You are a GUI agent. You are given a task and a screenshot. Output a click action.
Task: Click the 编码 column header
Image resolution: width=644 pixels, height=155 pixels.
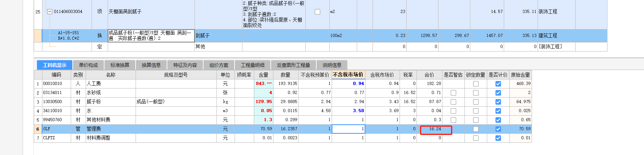tap(57, 75)
